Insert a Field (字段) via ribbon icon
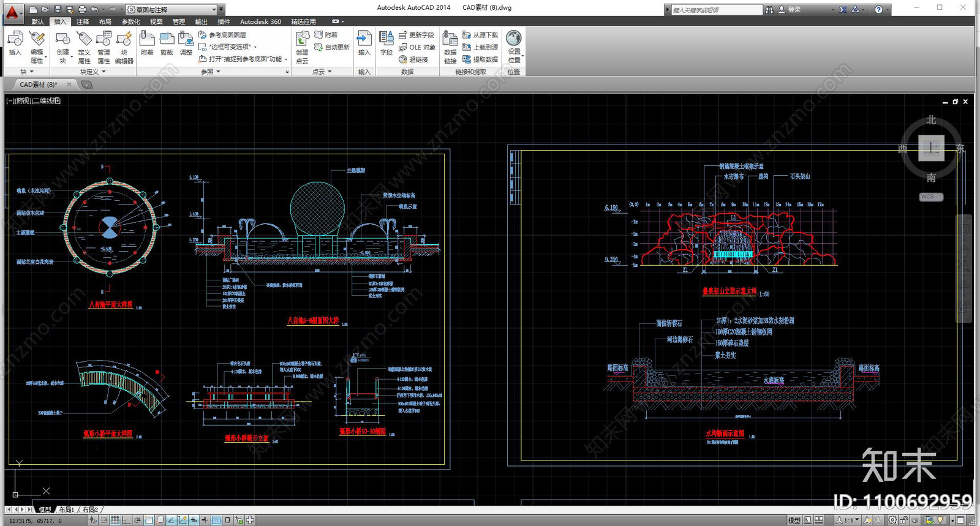Image resolution: width=980 pixels, height=526 pixels. pos(386,43)
